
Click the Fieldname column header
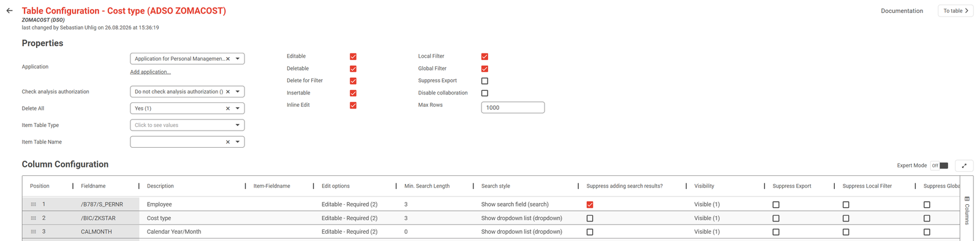pyautogui.click(x=93, y=186)
